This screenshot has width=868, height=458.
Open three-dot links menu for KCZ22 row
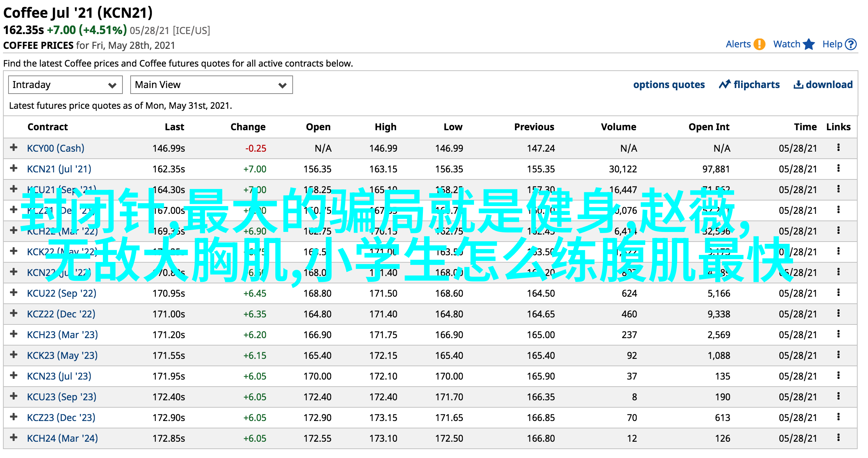click(838, 313)
